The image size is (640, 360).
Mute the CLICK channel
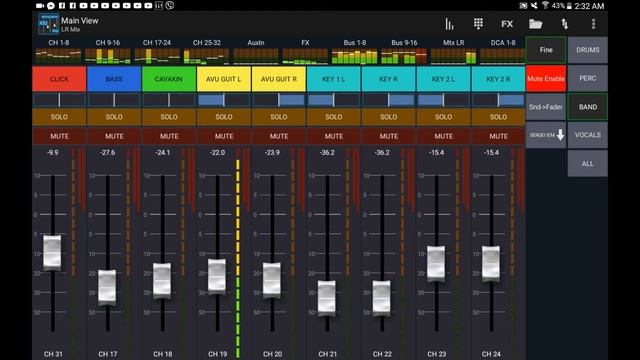tap(59, 136)
